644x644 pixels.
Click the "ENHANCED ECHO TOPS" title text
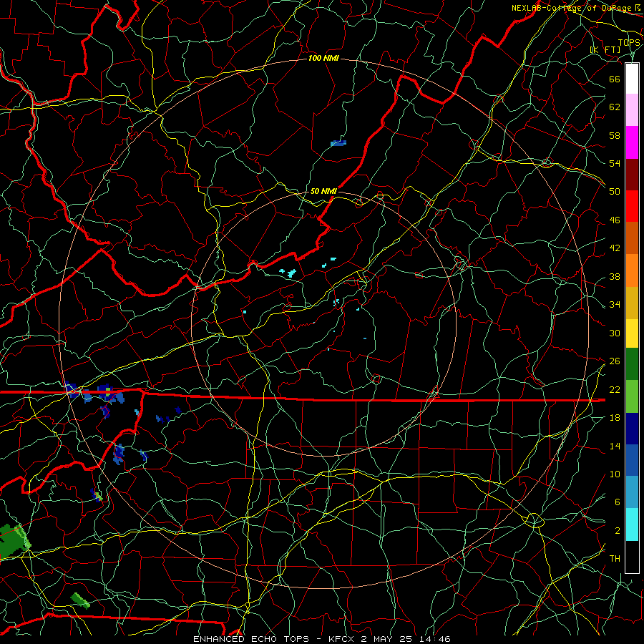(251, 639)
